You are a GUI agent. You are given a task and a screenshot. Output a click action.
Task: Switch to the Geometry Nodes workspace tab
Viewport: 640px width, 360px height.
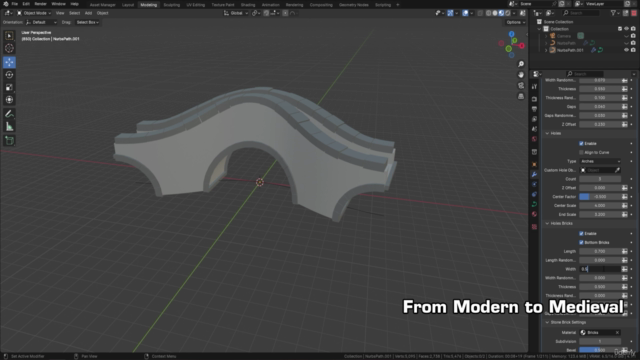tap(353, 5)
